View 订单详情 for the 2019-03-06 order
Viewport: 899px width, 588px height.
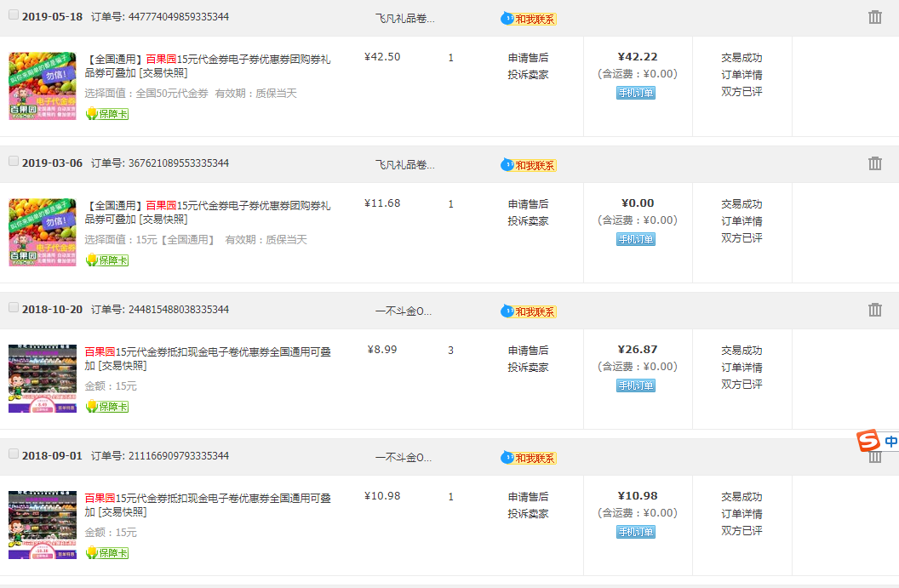tap(742, 220)
